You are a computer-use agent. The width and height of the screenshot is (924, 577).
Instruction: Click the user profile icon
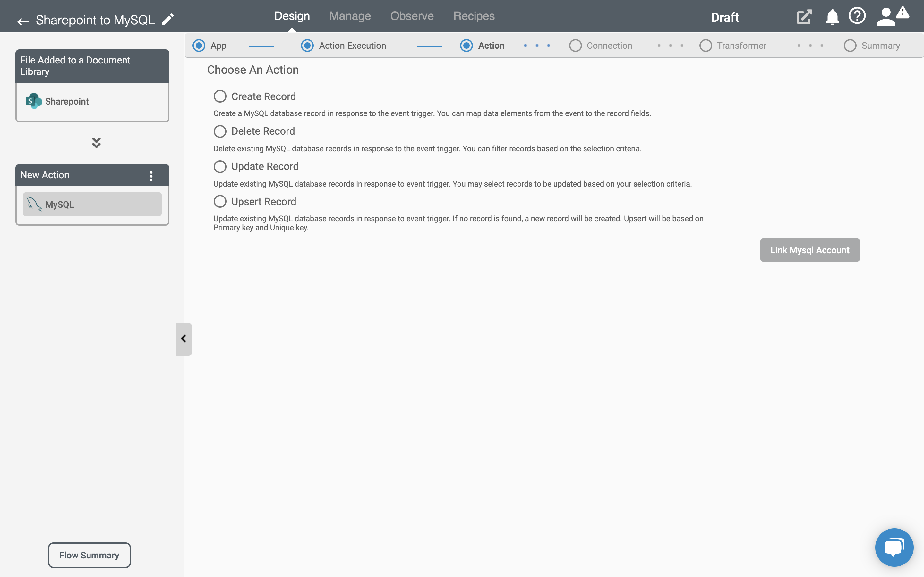click(886, 16)
